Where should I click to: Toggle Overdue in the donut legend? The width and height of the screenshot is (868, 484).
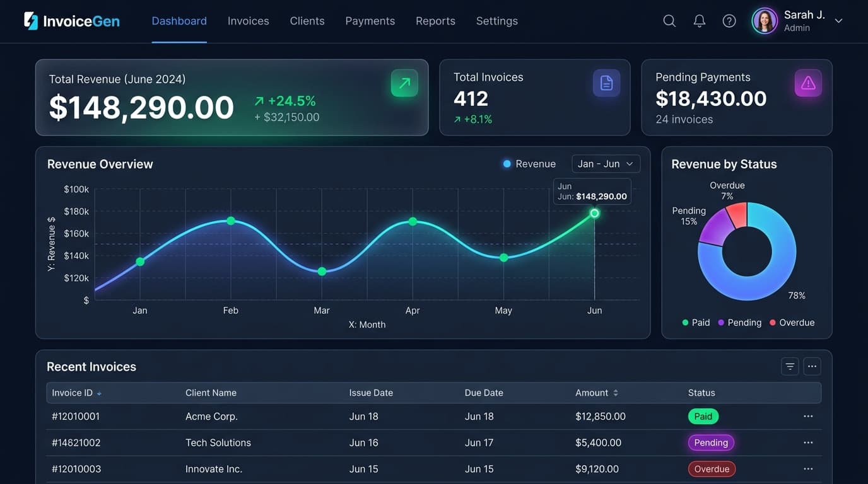(792, 323)
